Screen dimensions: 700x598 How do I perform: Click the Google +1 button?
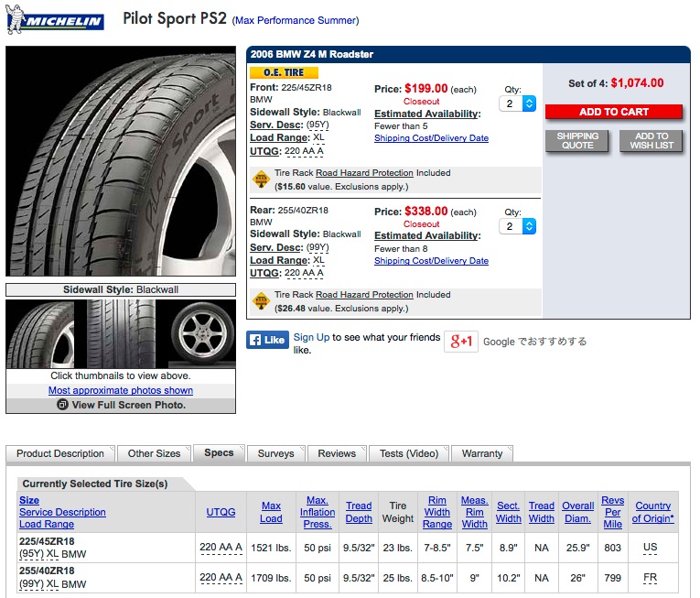(x=461, y=342)
